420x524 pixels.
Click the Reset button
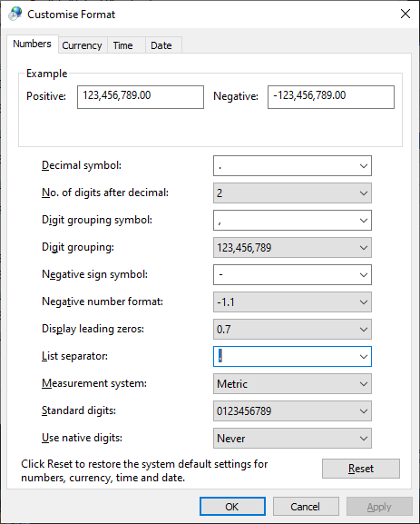(360, 469)
